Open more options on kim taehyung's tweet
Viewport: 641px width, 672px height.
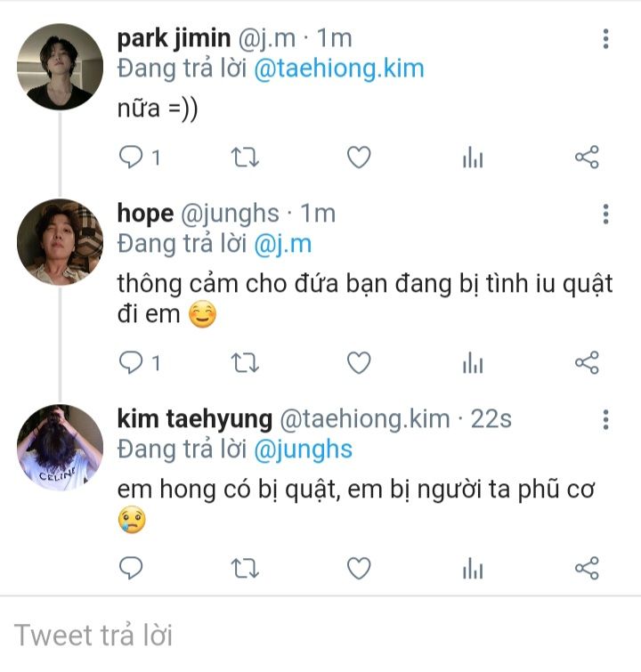click(605, 420)
